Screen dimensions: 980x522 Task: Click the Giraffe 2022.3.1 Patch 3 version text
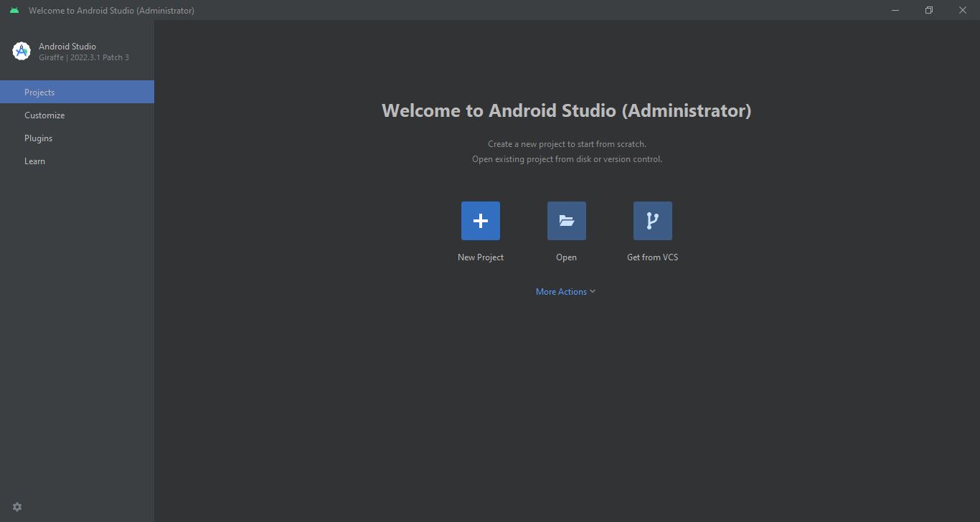pyautogui.click(x=84, y=57)
